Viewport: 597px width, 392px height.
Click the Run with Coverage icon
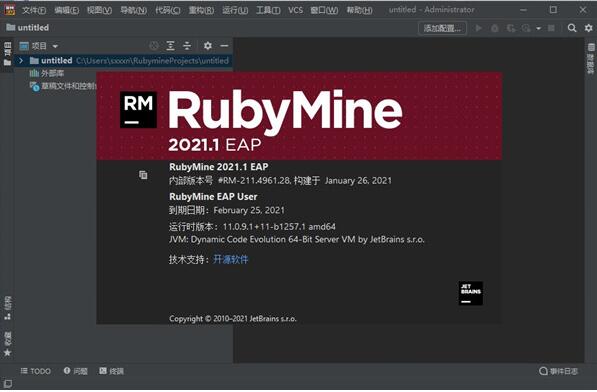coord(511,28)
